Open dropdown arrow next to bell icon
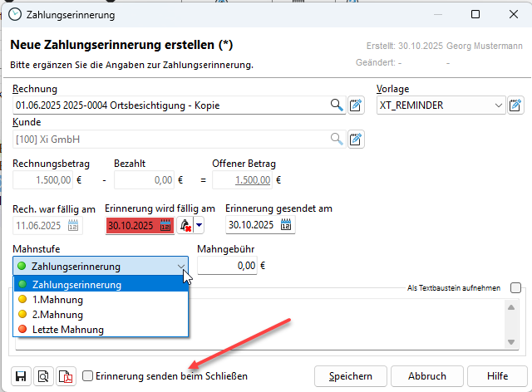 pos(199,225)
